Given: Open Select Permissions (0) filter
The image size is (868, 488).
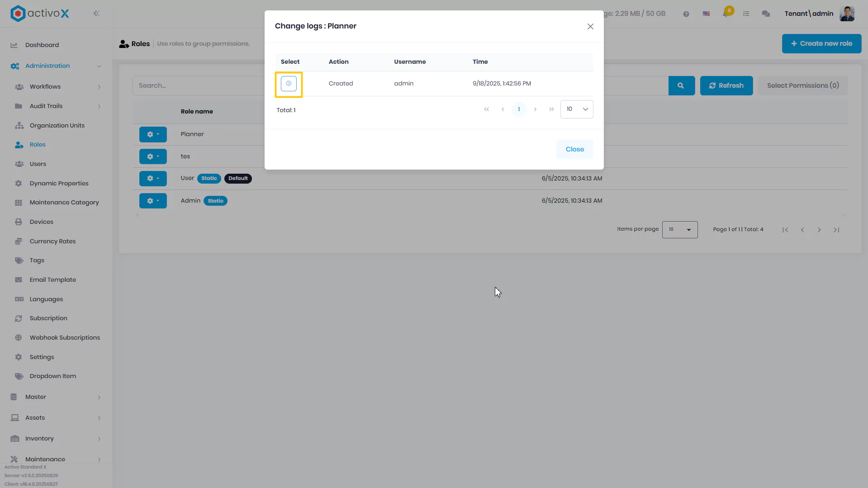Looking at the screenshot, I should point(803,86).
